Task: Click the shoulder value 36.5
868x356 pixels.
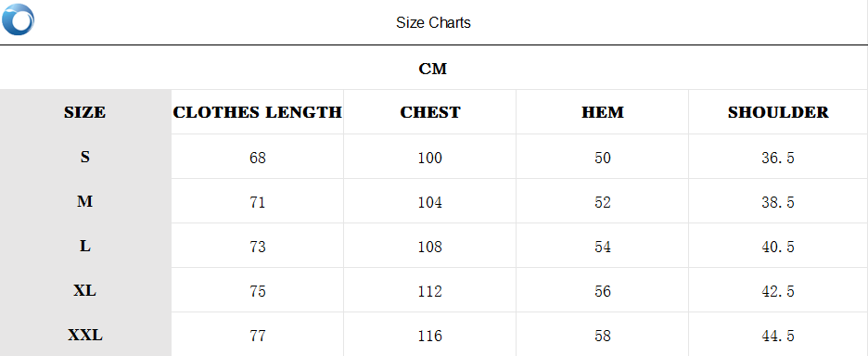Action: 778,158
